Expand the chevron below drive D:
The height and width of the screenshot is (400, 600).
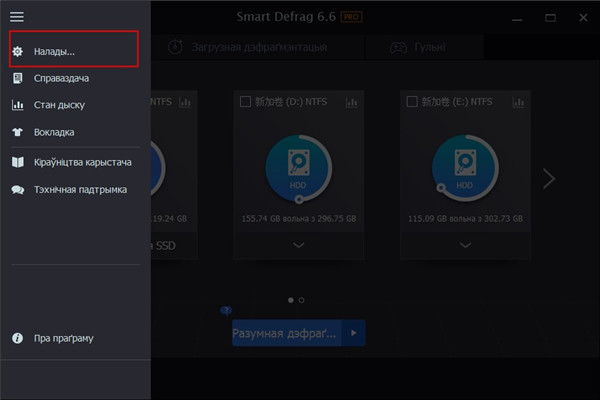point(297,245)
